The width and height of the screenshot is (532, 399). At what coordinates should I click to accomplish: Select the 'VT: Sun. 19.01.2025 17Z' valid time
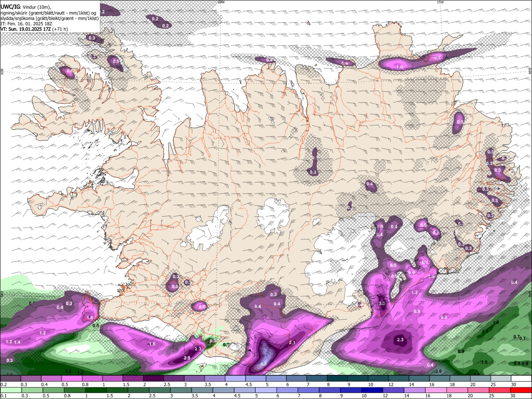(26, 30)
